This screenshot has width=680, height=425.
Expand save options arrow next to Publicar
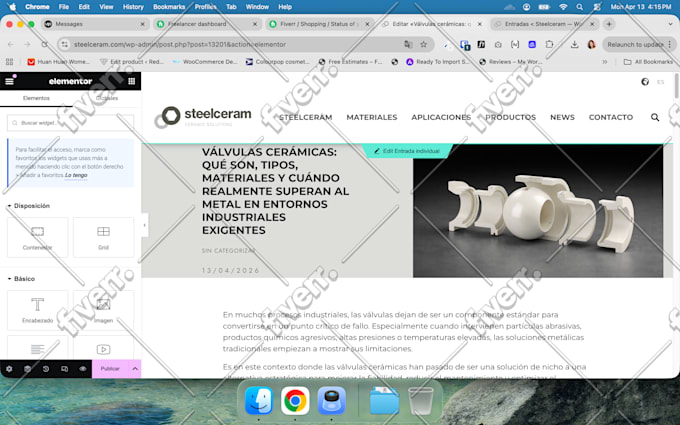pyautogui.click(x=135, y=369)
